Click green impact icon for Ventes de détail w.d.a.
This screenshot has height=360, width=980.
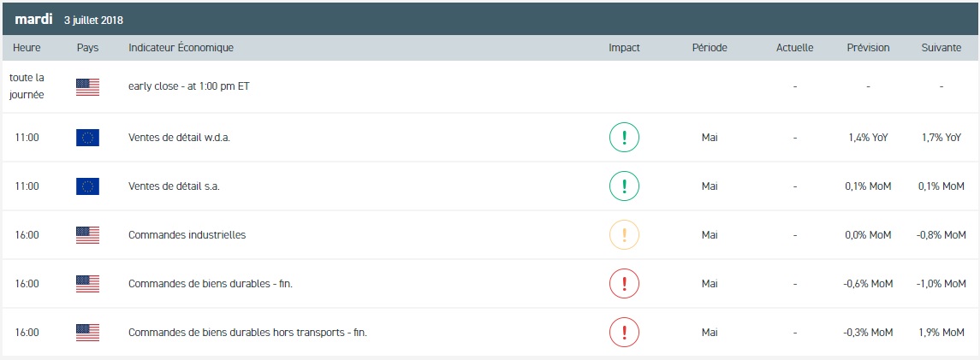tap(624, 138)
